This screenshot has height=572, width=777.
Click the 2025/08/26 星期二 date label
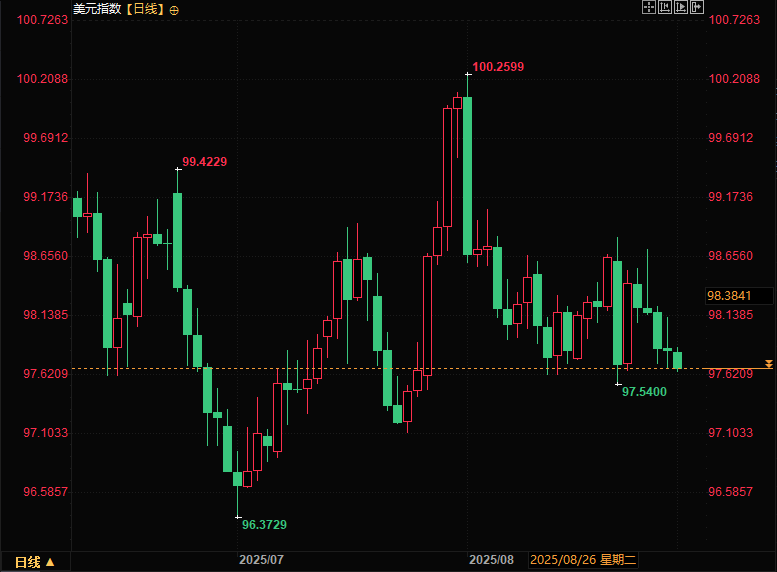583,560
